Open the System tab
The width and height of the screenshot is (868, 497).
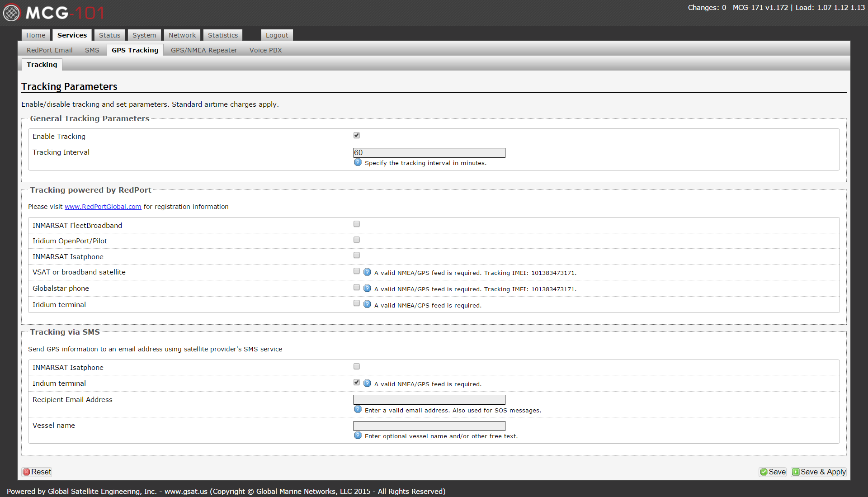[x=144, y=35]
